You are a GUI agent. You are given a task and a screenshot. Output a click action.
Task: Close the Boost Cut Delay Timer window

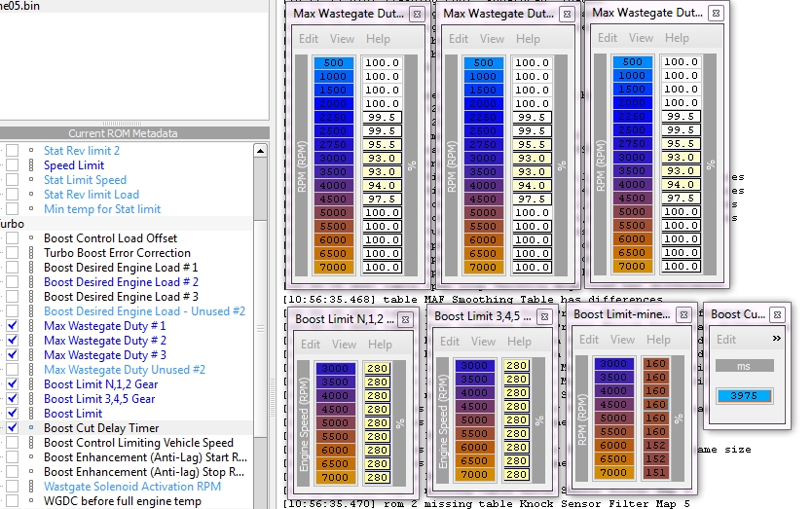[x=776, y=314]
